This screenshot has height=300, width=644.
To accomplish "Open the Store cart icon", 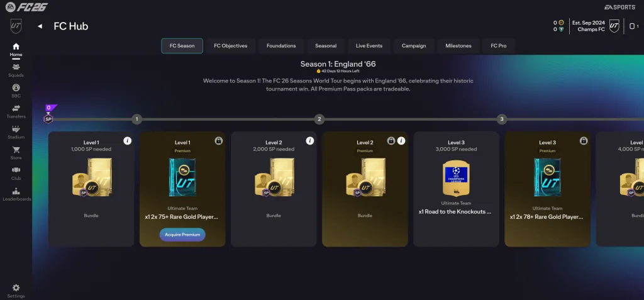I will (x=16, y=150).
